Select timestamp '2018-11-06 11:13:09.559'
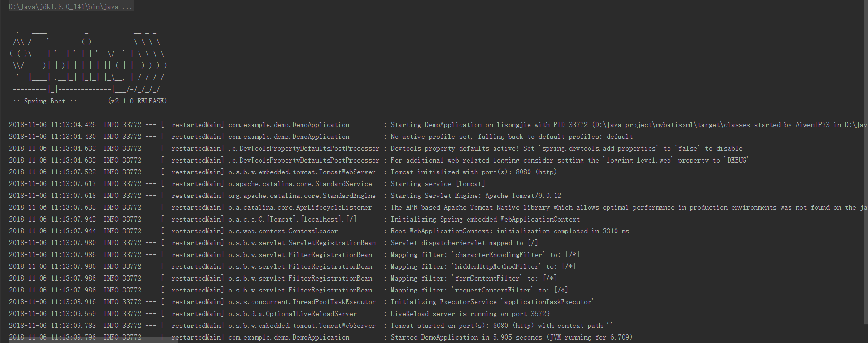This screenshot has width=868, height=343. coord(52,314)
